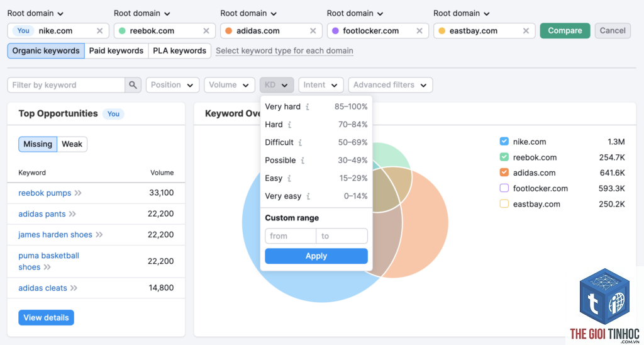
Task: Choose Very easy 0–14% option
Action: click(316, 196)
